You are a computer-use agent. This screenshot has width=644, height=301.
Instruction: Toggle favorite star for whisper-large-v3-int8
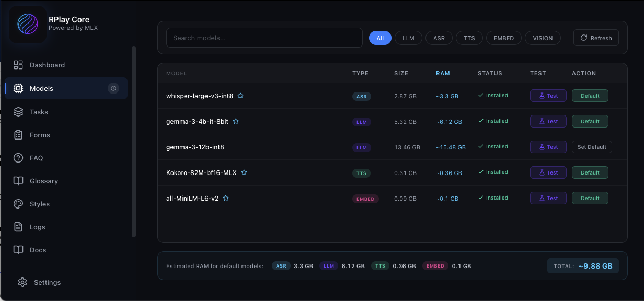pyautogui.click(x=240, y=96)
